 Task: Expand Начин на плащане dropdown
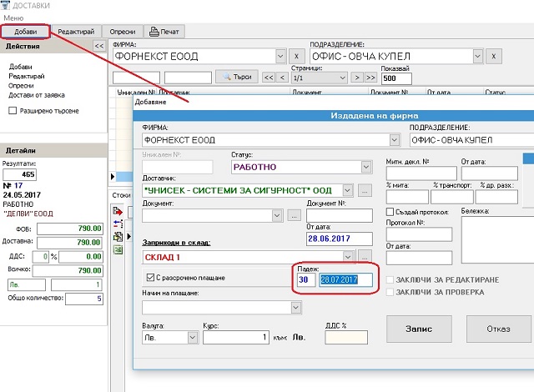[295, 308]
